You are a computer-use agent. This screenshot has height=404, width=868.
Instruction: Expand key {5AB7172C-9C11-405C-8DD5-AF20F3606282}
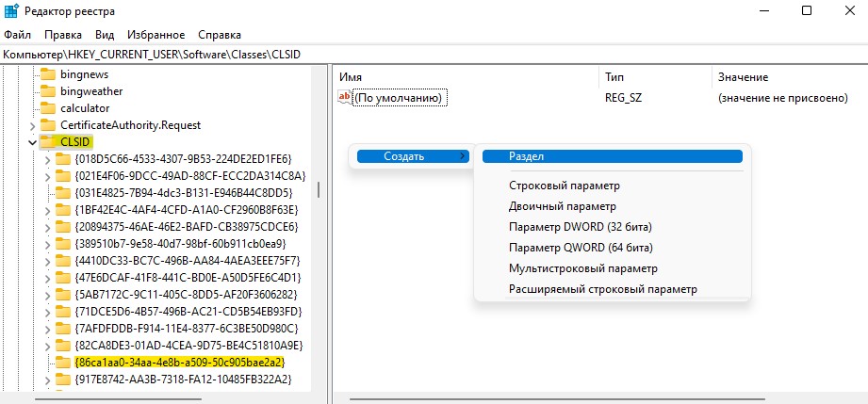click(47, 295)
